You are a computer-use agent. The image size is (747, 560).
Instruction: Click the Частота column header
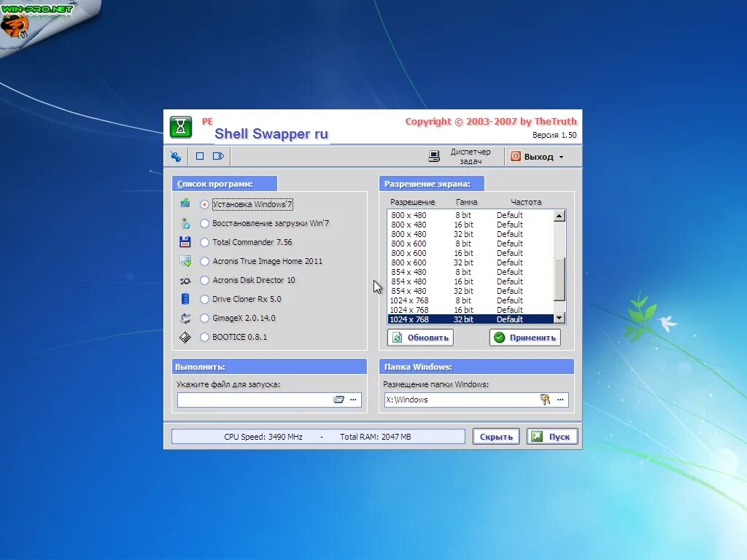[x=526, y=203]
